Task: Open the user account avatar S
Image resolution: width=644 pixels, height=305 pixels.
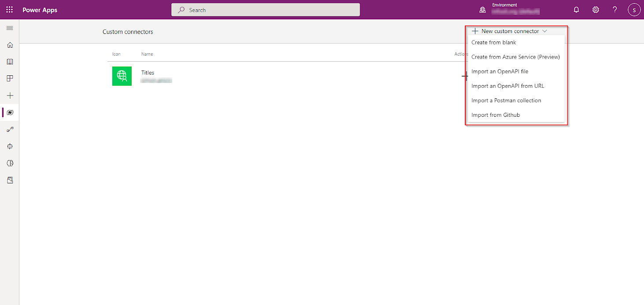Action: pyautogui.click(x=634, y=10)
